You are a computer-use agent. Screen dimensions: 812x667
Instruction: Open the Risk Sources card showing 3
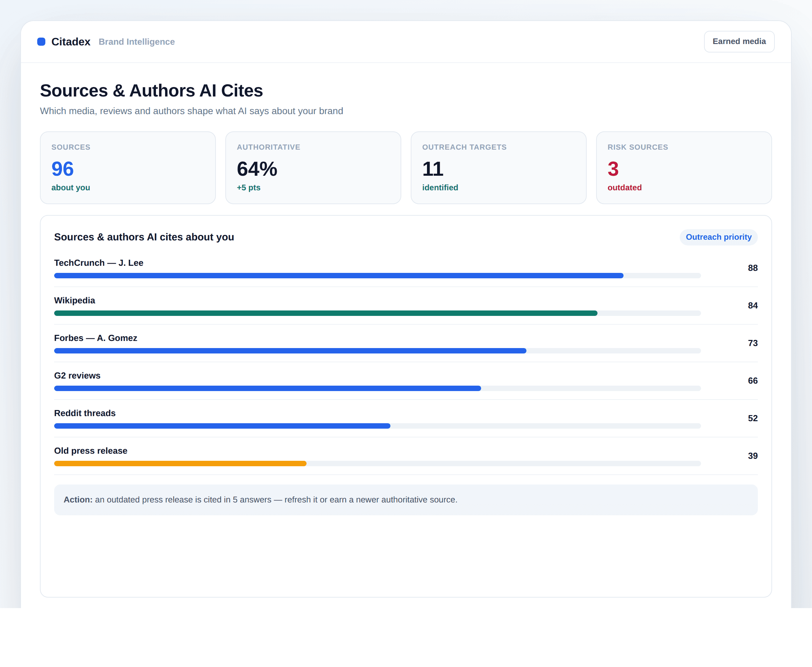(684, 168)
